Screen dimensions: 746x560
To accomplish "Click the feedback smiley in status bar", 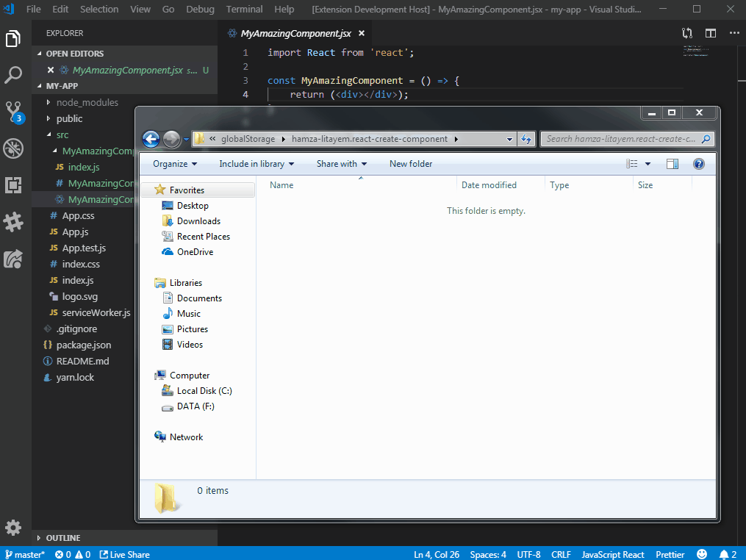I will point(702,554).
